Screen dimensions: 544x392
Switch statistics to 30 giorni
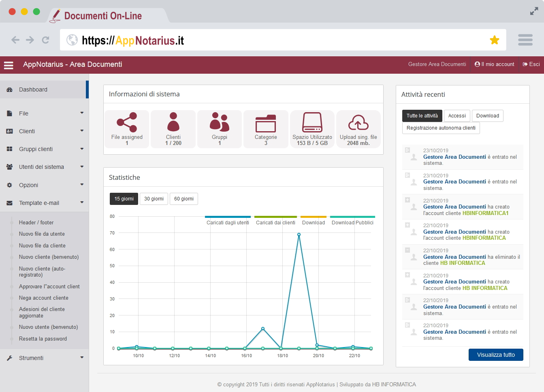pos(154,199)
